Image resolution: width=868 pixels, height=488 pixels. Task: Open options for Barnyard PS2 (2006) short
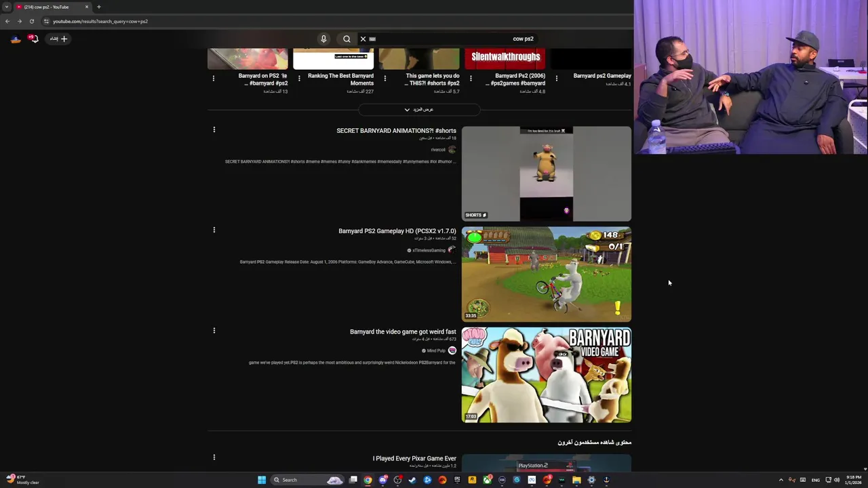tap(471, 78)
